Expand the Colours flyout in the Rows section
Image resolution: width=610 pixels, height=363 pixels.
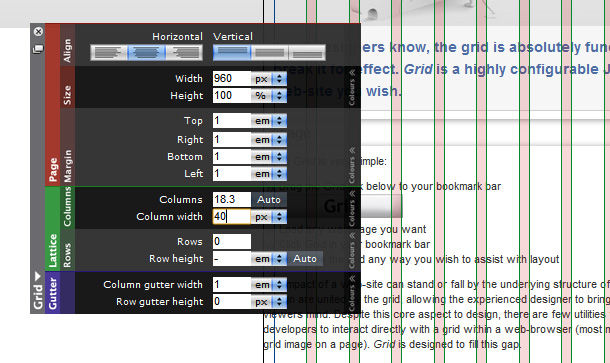(352, 250)
